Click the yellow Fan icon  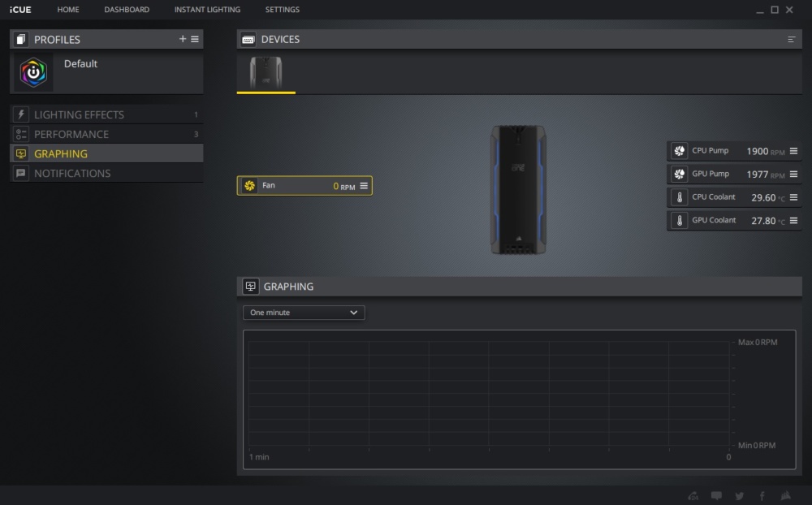pyautogui.click(x=249, y=185)
